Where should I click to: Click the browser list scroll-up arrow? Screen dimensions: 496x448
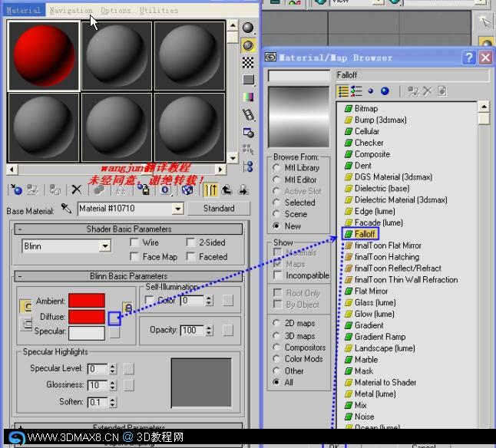point(484,107)
